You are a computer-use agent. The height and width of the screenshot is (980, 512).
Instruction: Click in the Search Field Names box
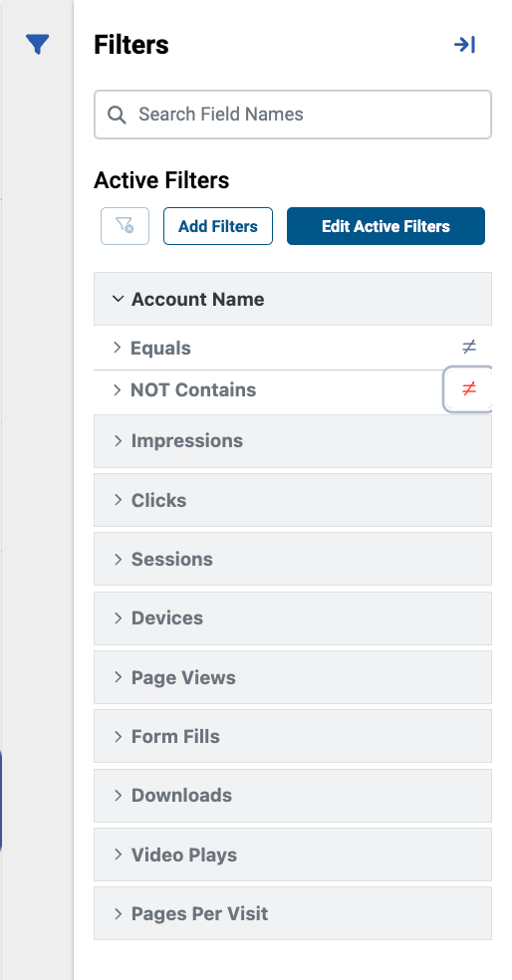[293, 115]
